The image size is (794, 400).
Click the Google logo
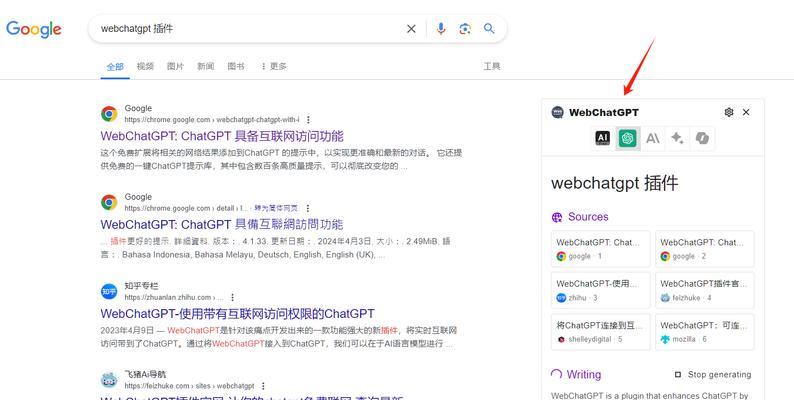click(x=33, y=29)
